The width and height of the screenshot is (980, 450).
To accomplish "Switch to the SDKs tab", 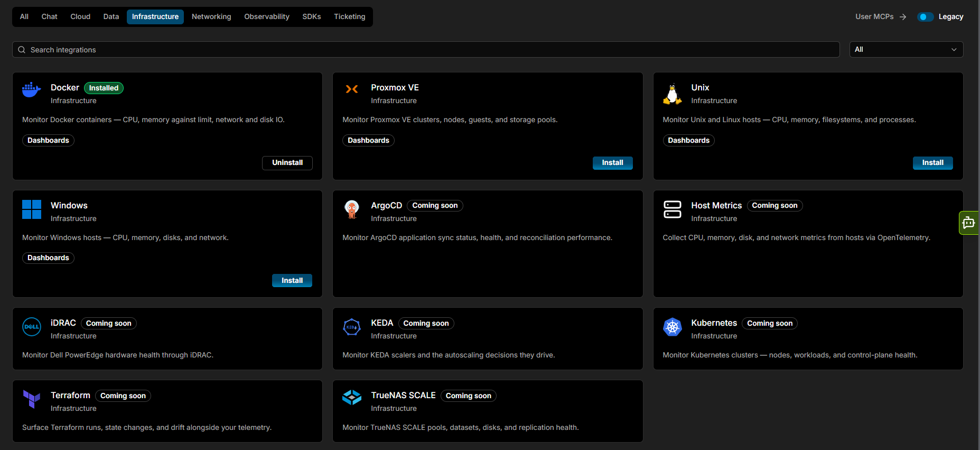I will pos(312,17).
